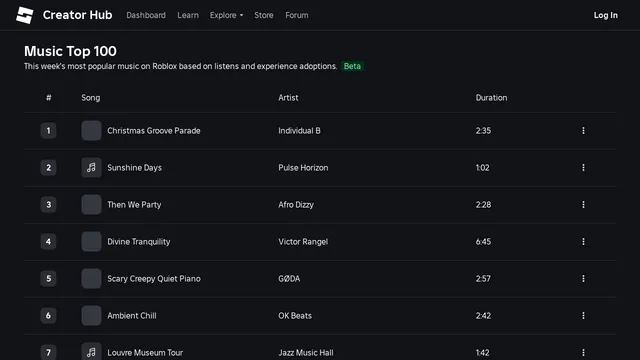This screenshot has width=640, height=360.
Task: Open more options for Louvre Museum Tour
Action: (583, 352)
